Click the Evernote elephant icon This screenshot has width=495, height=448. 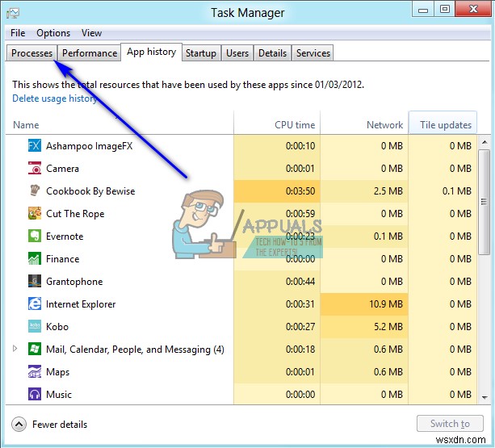tap(35, 236)
